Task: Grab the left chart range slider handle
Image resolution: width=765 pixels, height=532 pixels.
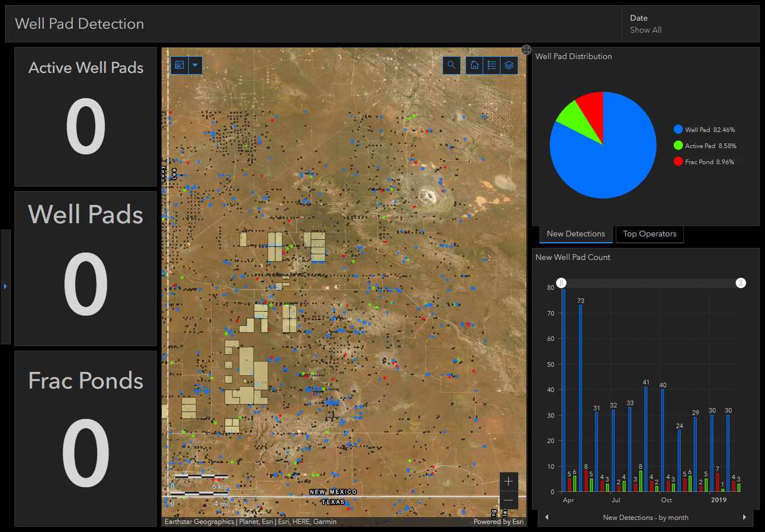Action: coord(561,283)
